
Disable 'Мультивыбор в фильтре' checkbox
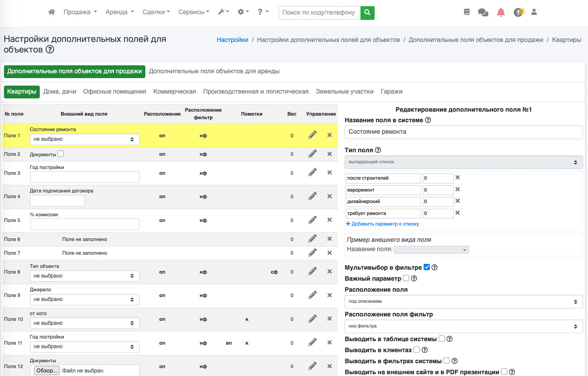tap(426, 267)
